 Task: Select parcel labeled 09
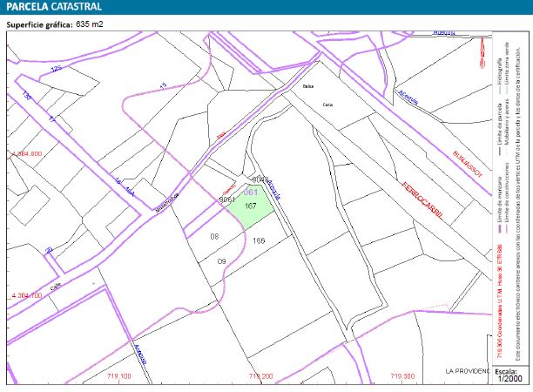[x=221, y=261]
